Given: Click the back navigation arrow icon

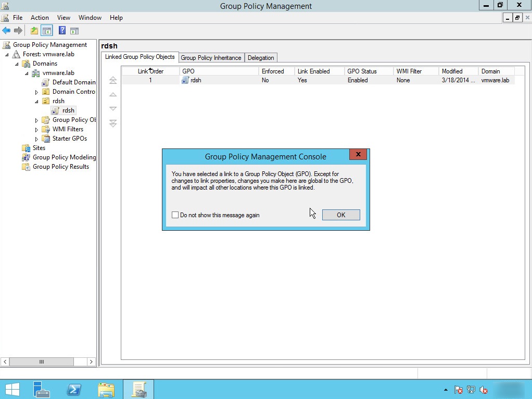Looking at the screenshot, I should pyautogui.click(x=6, y=30).
